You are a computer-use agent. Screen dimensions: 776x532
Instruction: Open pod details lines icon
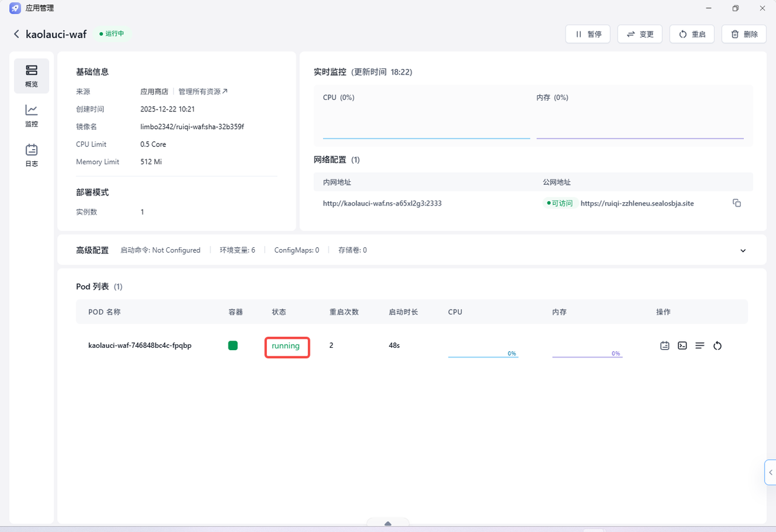700,345
